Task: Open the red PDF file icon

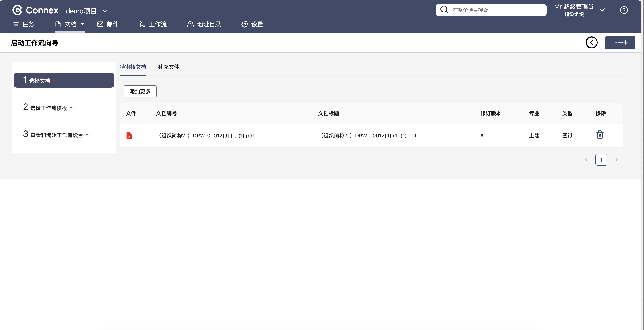Action: [129, 135]
